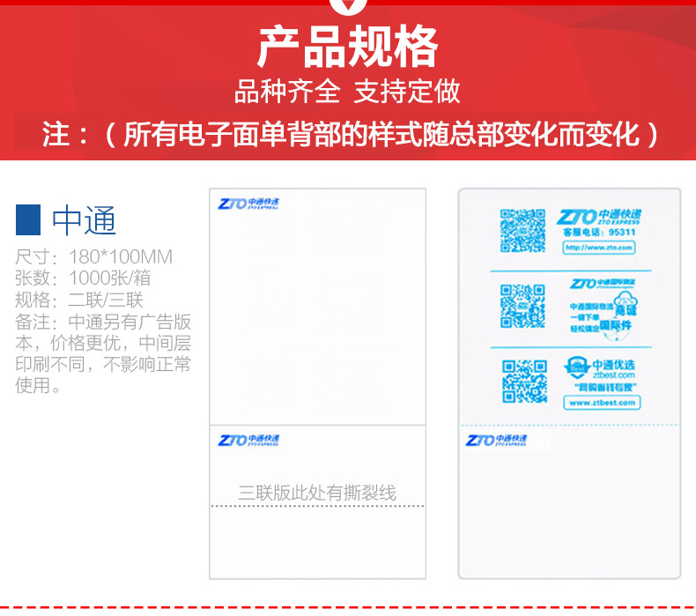This screenshot has width=696, height=616.
Task: Click the 张数: 1000张/箱 line
Action: click(83, 278)
